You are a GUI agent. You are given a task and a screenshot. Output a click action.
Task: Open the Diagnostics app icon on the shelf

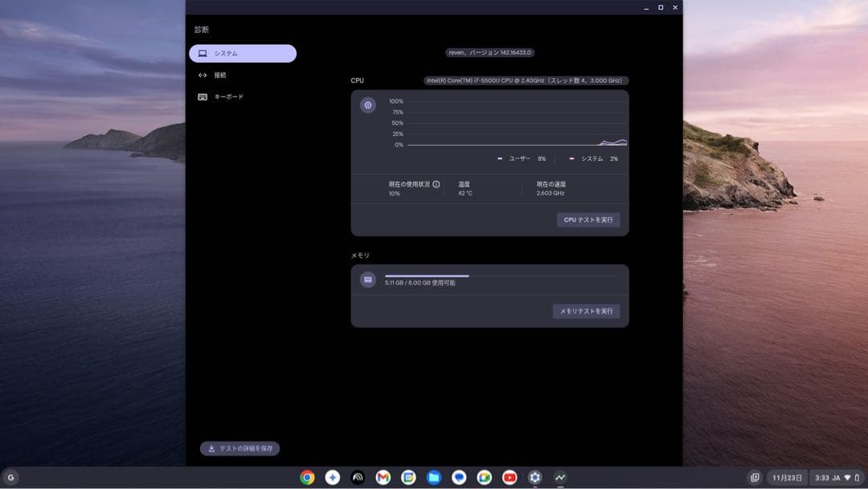point(560,477)
